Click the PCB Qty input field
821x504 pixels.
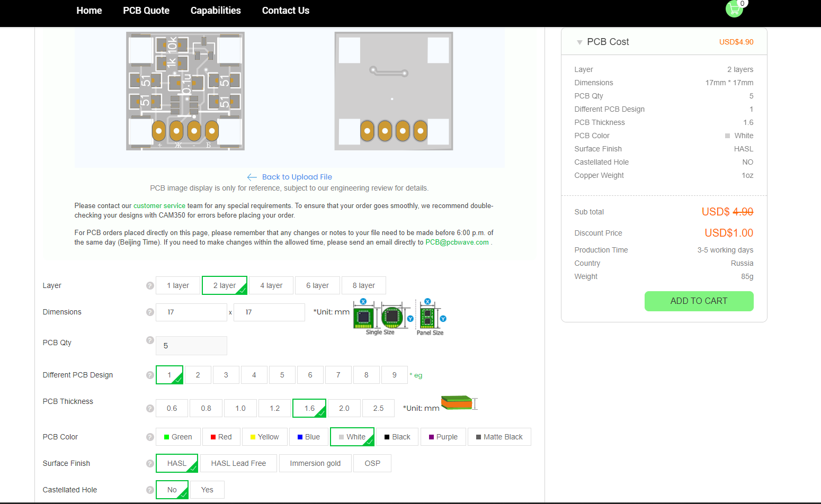191,346
